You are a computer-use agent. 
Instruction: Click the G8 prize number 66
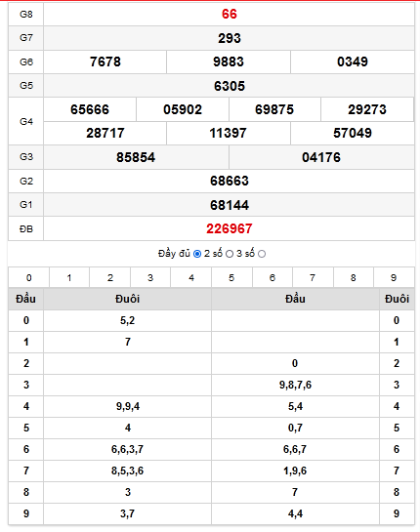[230, 15]
